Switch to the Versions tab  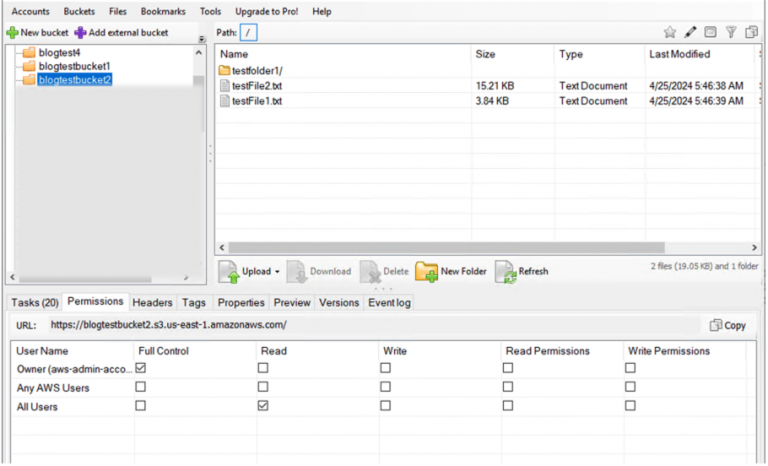tap(338, 302)
